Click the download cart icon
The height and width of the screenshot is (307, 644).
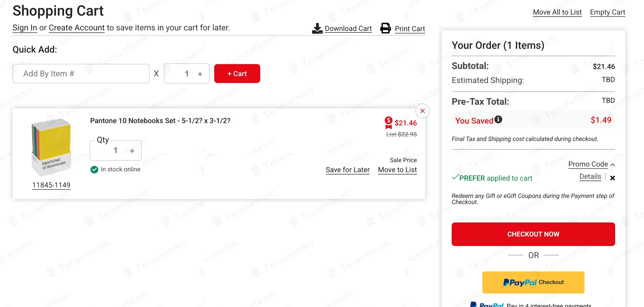(317, 28)
